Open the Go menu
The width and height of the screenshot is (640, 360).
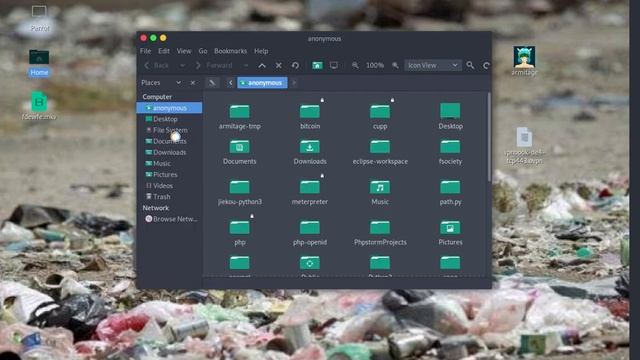[x=203, y=51]
